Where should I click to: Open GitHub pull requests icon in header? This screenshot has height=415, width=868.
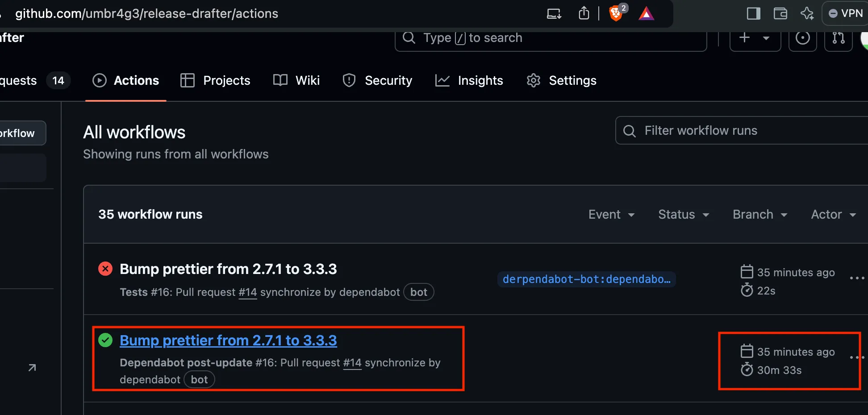[838, 38]
